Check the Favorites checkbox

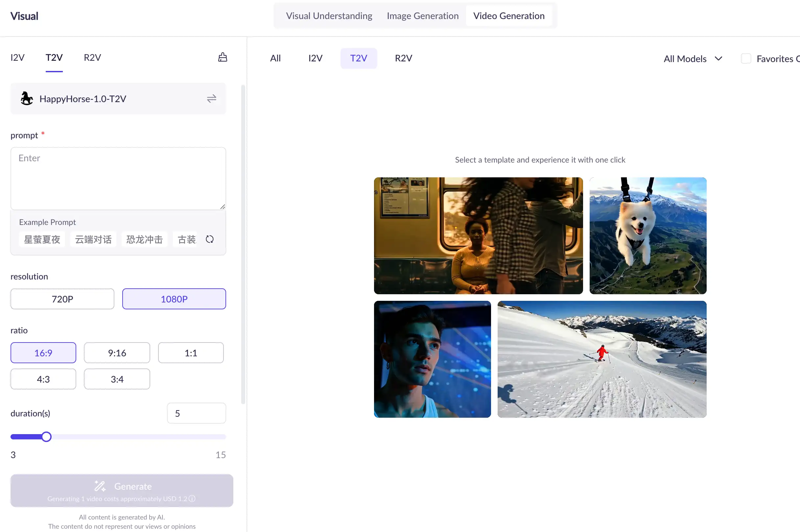click(x=746, y=59)
